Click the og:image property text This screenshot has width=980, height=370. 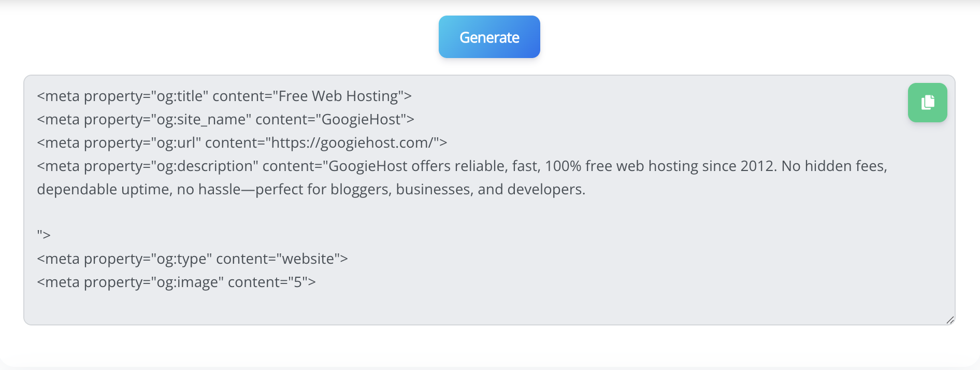(x=187, y=282)
